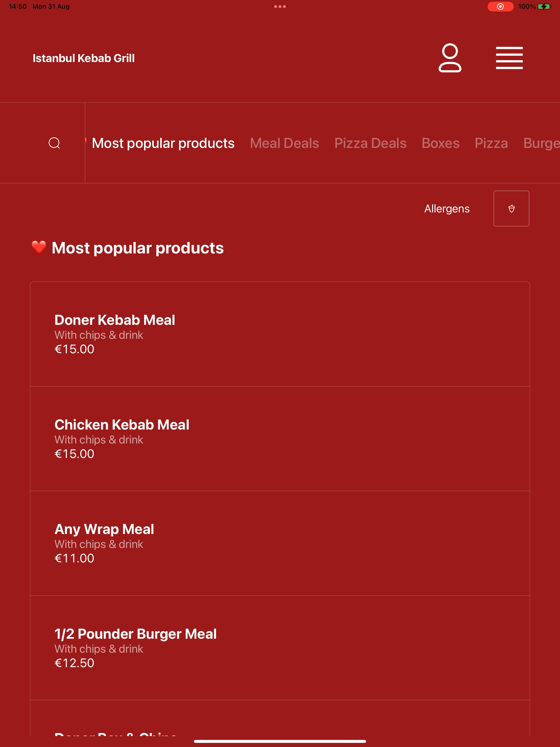Image resolution: width=560 pixels, height=747 pixels.
Task: Open the Chicken Kebab Meal item
Action: [280, 438]
